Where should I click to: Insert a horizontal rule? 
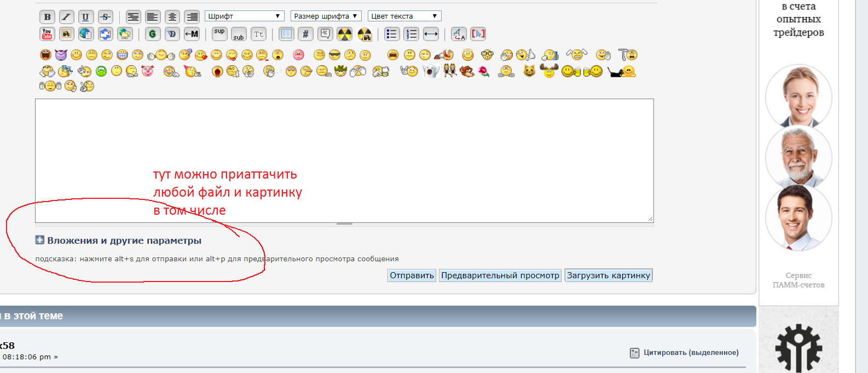[x=431, y=34]
